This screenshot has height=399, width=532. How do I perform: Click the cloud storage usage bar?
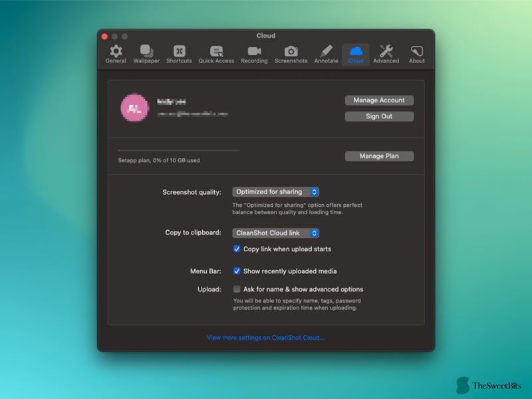(178, 150)
